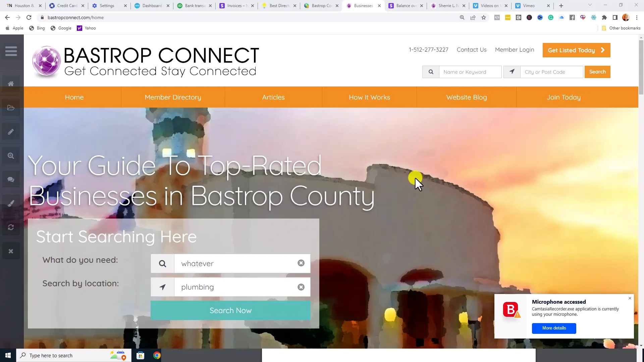This screenshot has height=362, width=644.
Task: Open Articles nav item
Action: 273,97
